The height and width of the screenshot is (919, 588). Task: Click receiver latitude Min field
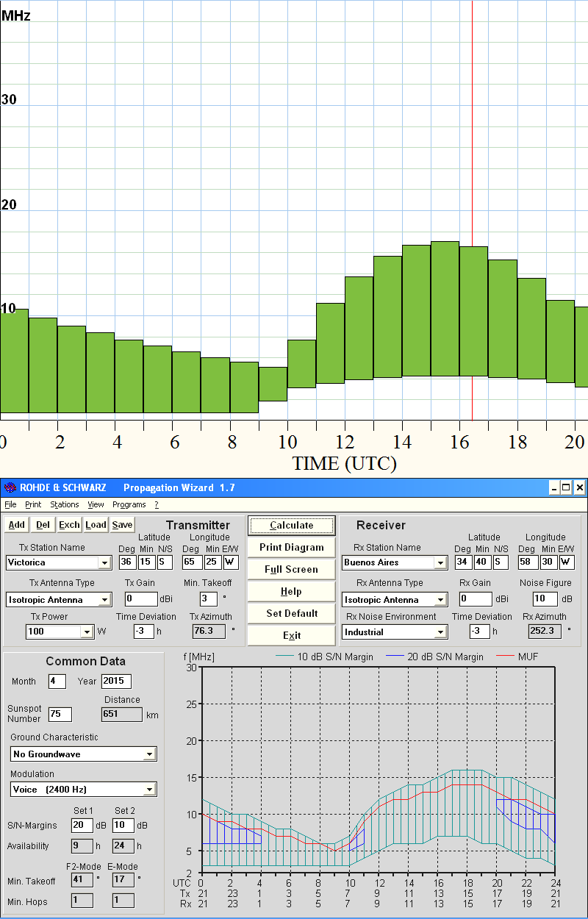click(481, 562)
